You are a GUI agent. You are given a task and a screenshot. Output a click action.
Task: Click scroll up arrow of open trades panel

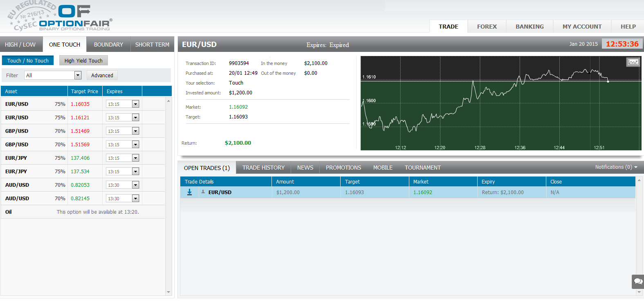click(x=639, y=180)
